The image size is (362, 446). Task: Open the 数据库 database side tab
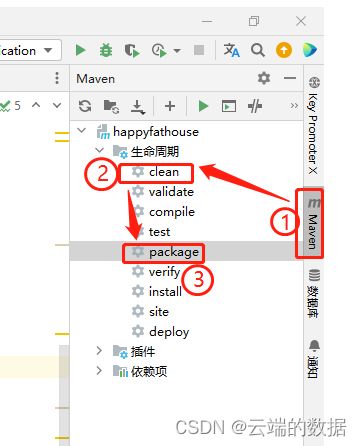coord(314,293)
